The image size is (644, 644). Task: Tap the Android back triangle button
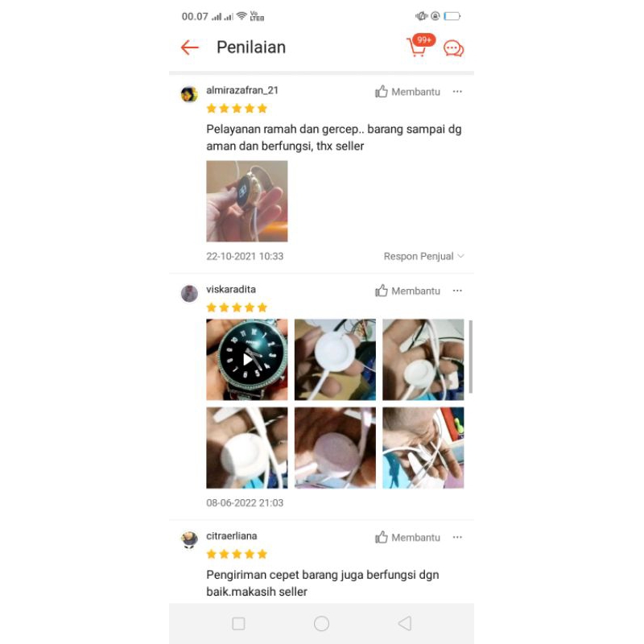405,623
